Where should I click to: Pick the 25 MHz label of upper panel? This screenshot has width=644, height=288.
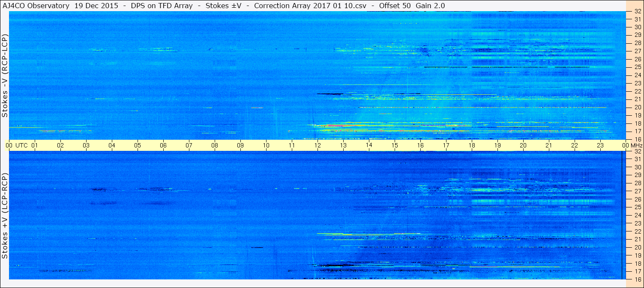tap(637, 67)
